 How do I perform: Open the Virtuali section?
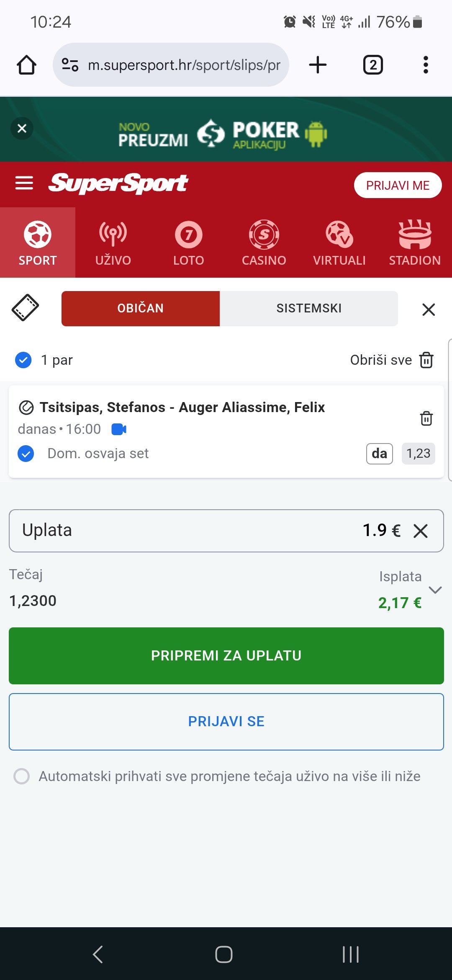click(x=339, y=242)
